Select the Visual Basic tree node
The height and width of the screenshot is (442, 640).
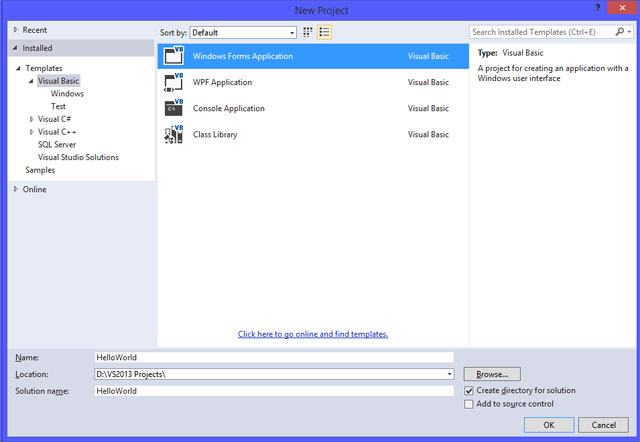(58, 81)
